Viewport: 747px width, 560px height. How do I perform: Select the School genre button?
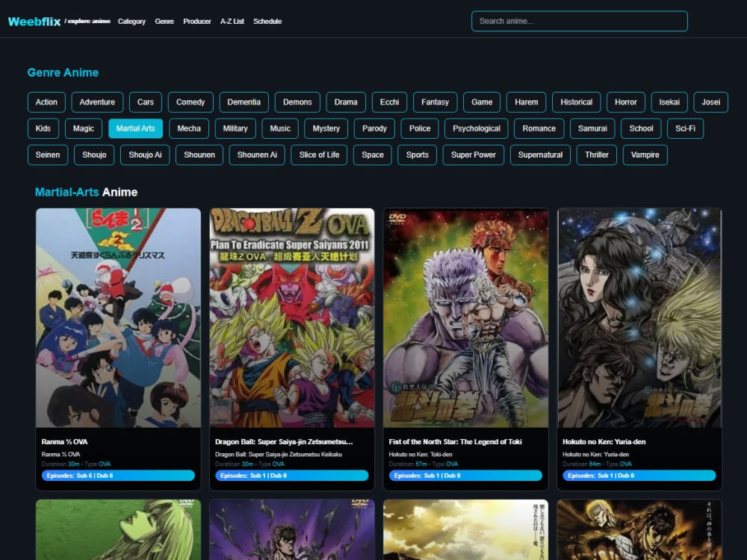coord(641,128)
